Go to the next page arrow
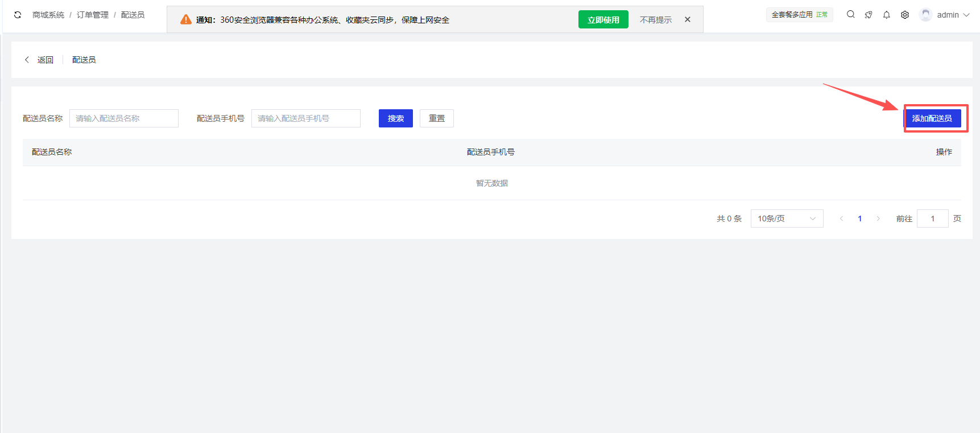 [878, 218]
